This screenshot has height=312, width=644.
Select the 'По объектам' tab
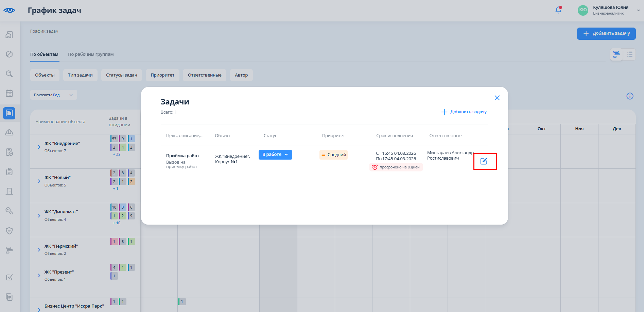pyautogui.click(x=44, y=54)
